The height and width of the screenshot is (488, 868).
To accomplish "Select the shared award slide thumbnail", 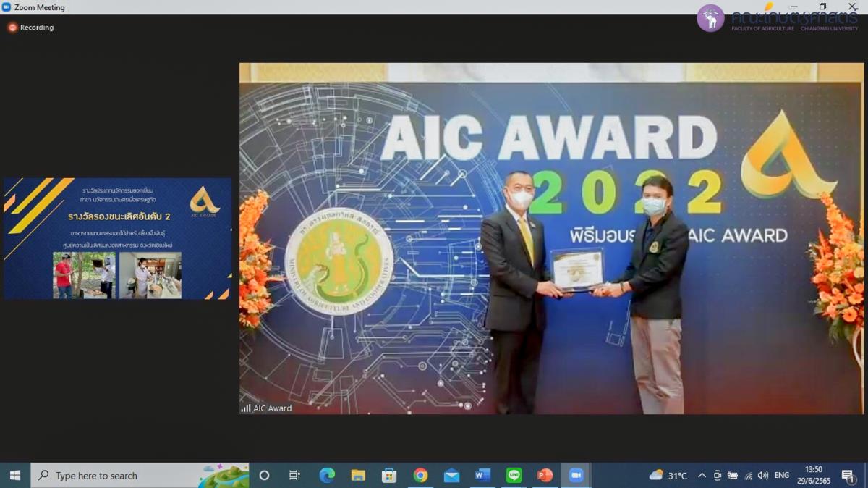I will tap(117, 238).
